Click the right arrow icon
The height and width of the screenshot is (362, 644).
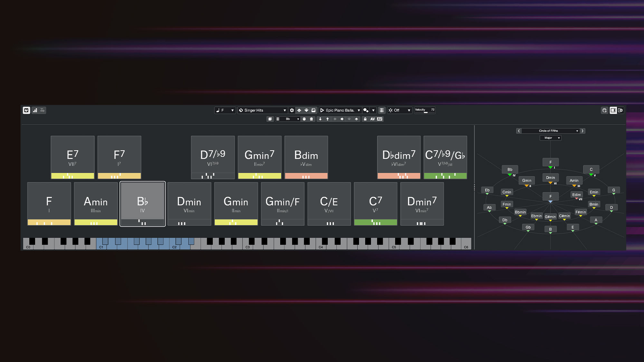coord(342,119)
